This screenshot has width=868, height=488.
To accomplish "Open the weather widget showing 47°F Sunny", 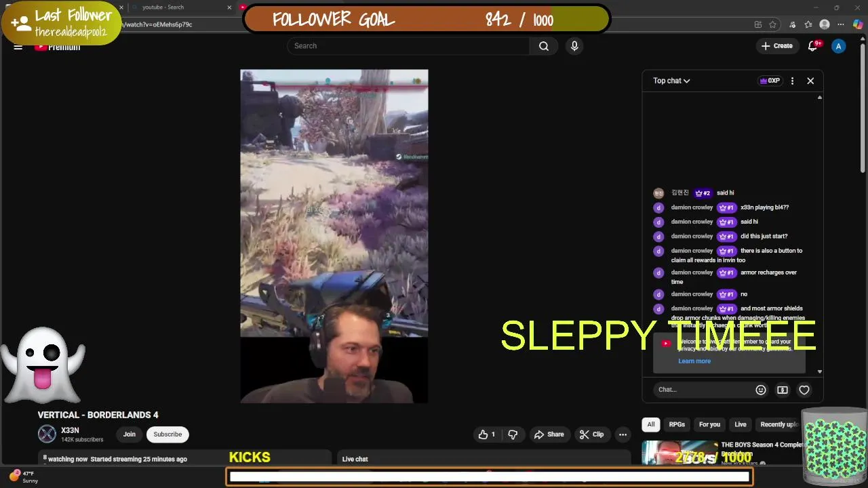I will pos(24,477).
